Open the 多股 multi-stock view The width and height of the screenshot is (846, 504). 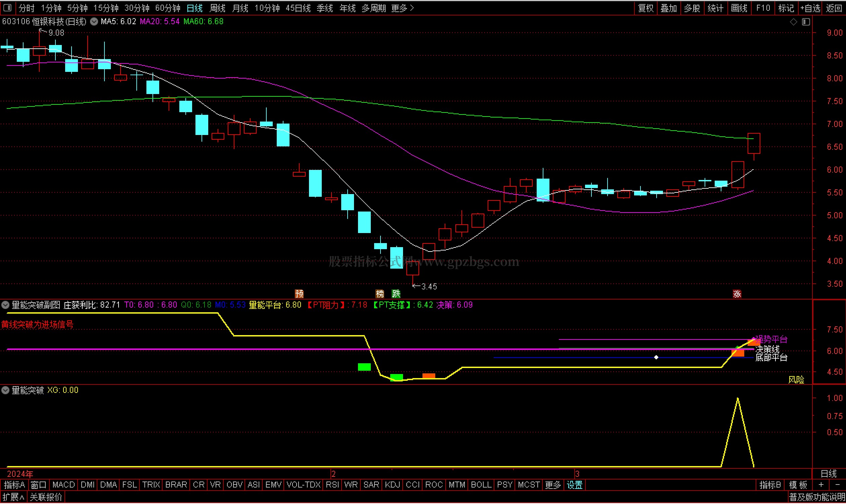[692, 8]
